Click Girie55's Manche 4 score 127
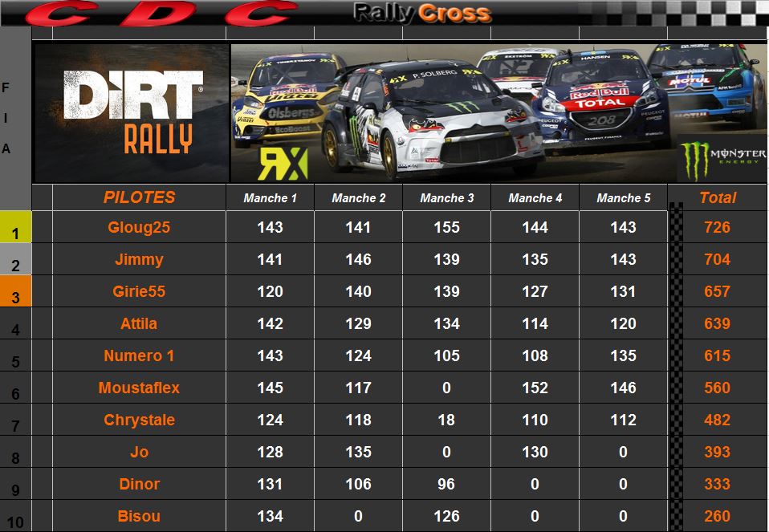This screenshot has width=769, height=532. tap(535, 291)
